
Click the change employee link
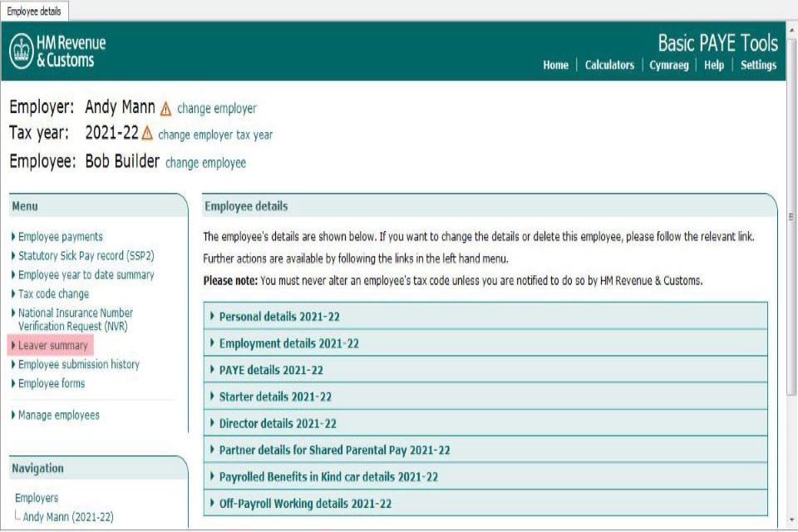click(205, 163)
